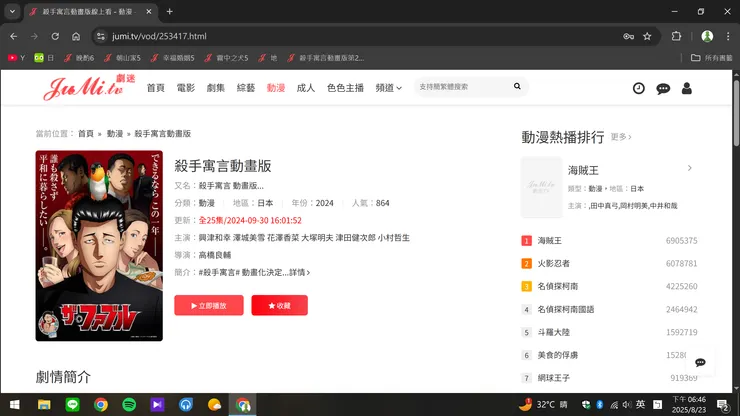Click director 高橋良輔

click(215, 255)
